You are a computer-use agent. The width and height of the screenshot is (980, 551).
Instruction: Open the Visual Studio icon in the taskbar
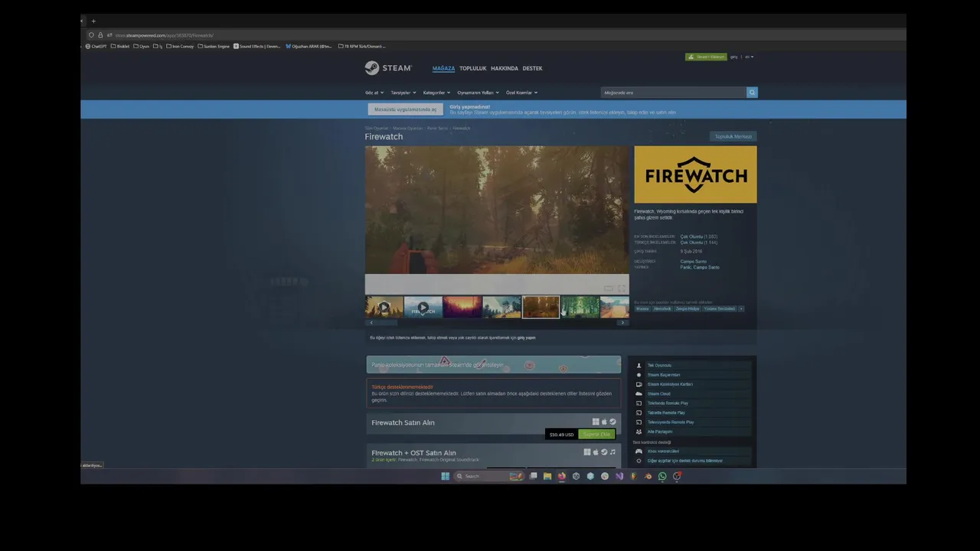619,476
